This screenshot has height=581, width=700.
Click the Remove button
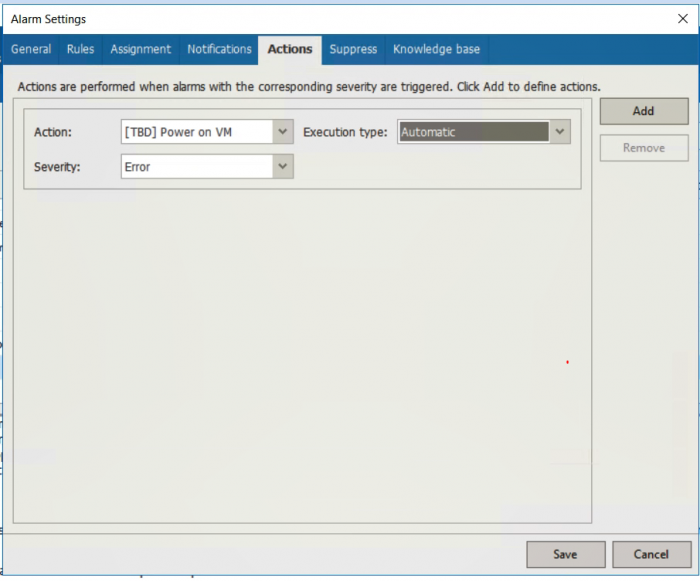644,148
